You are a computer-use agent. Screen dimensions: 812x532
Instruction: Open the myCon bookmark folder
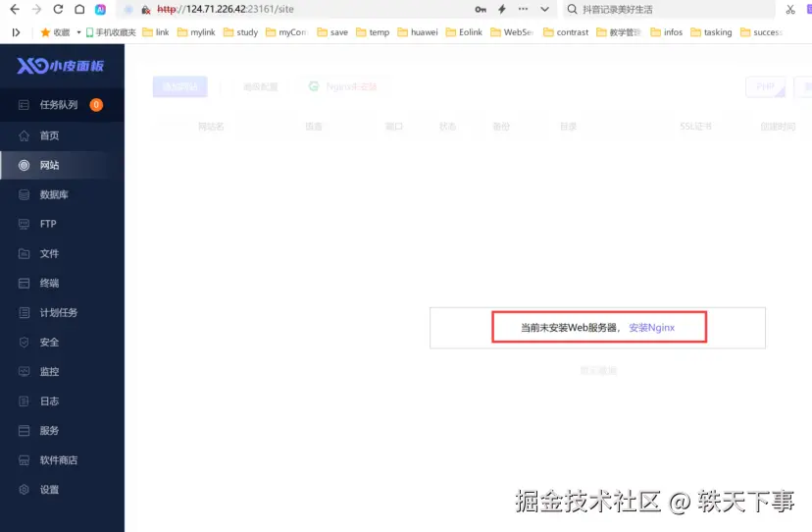point(287,32)
